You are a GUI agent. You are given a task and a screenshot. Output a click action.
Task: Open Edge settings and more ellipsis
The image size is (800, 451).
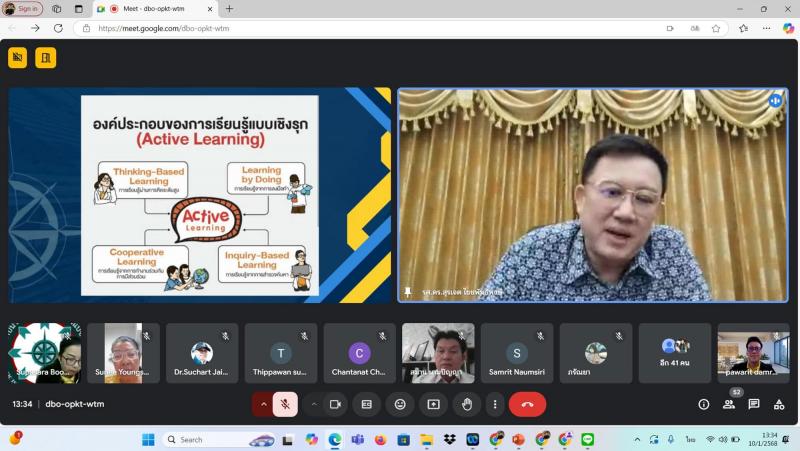[x=766, y=29]
